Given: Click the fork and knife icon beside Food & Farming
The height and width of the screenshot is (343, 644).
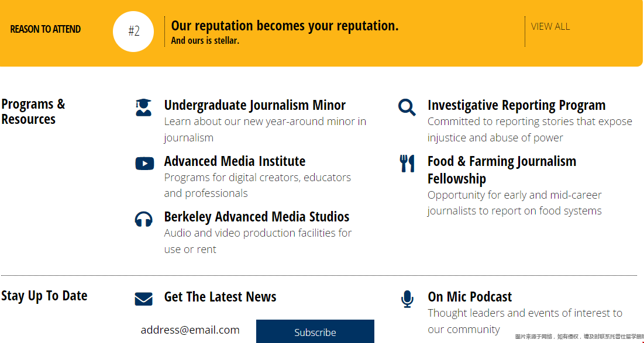Looking at the screenshot, I should 407,163.
